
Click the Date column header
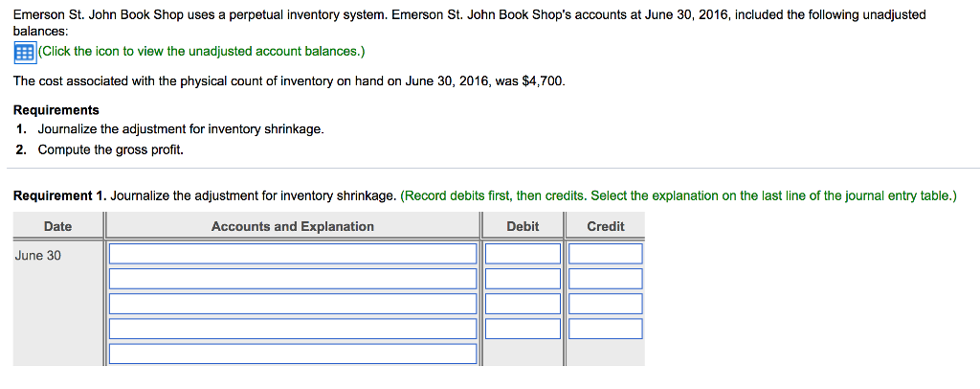pyautogui.click(x=57, y=227)
